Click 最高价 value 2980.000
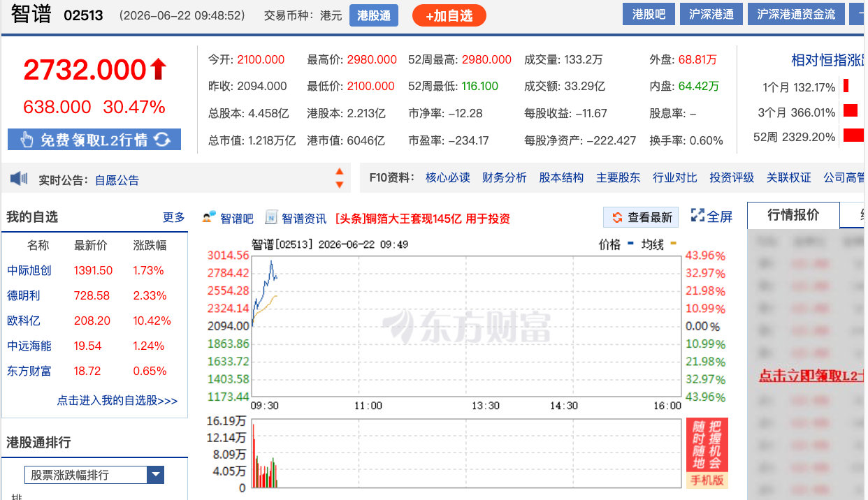 371,60
